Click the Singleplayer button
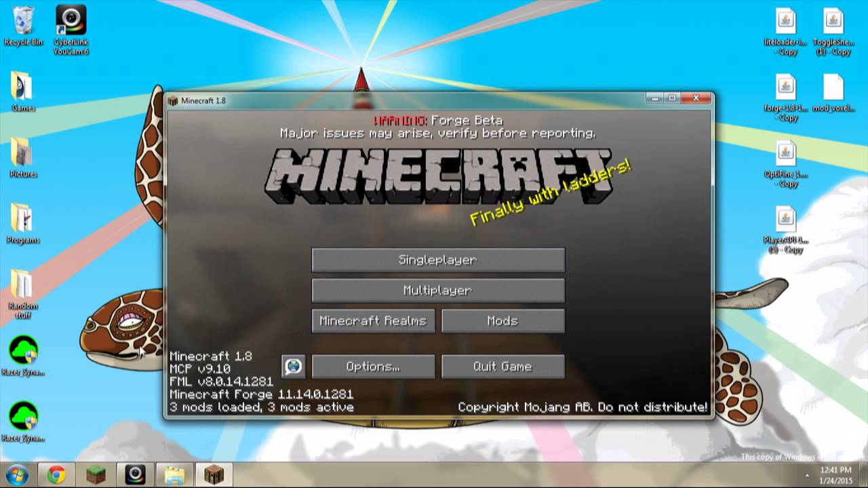Image resolution: width=868 pixels, height=488 pixels. point(438,260)
